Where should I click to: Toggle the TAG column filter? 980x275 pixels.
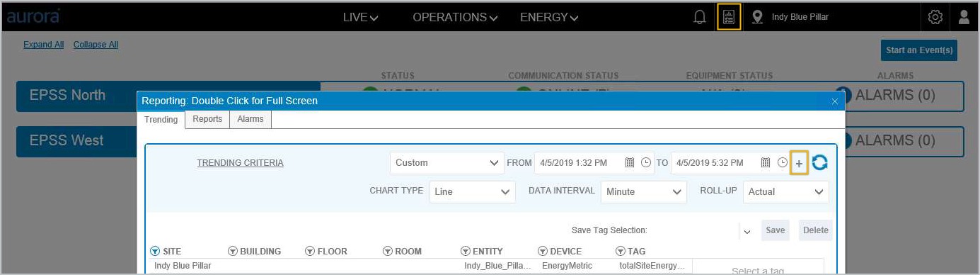point(621,251)
